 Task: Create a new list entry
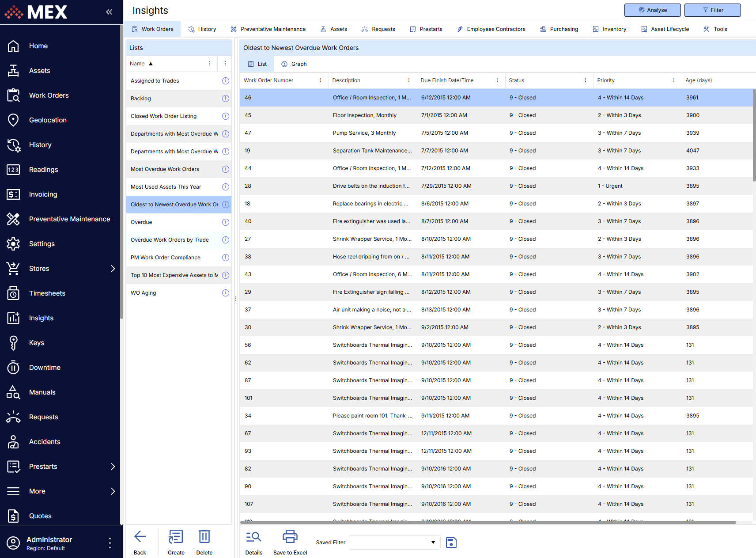(x=176, y=537)
